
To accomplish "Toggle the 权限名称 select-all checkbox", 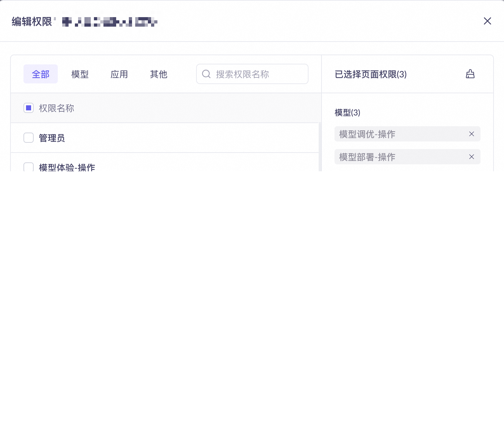I will point(29,108).
